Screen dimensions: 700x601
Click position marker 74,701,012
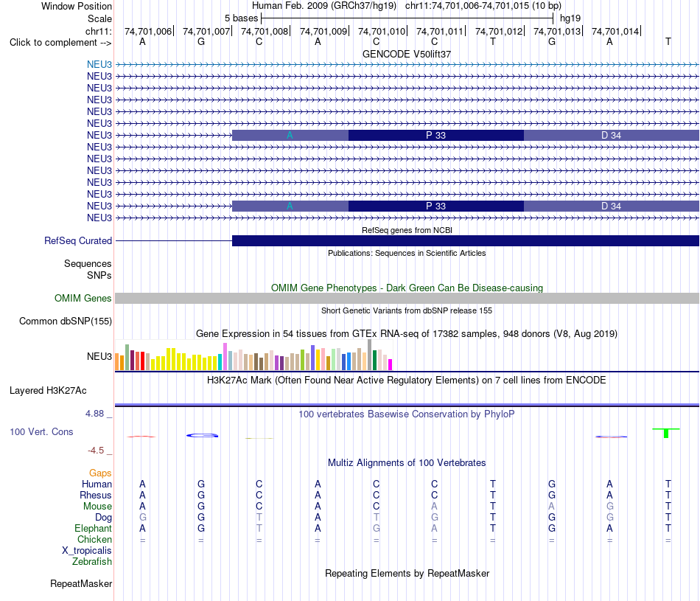499,31
